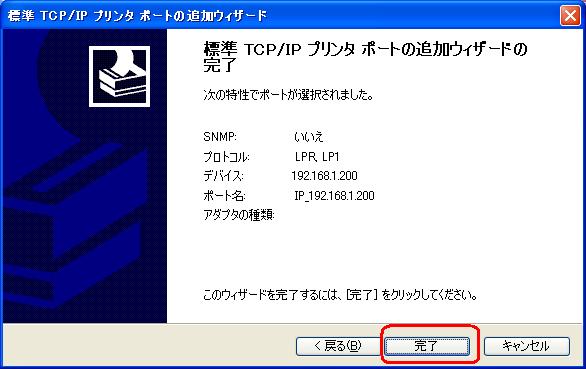Click the empty white area below adapter type

click(374, 254)
